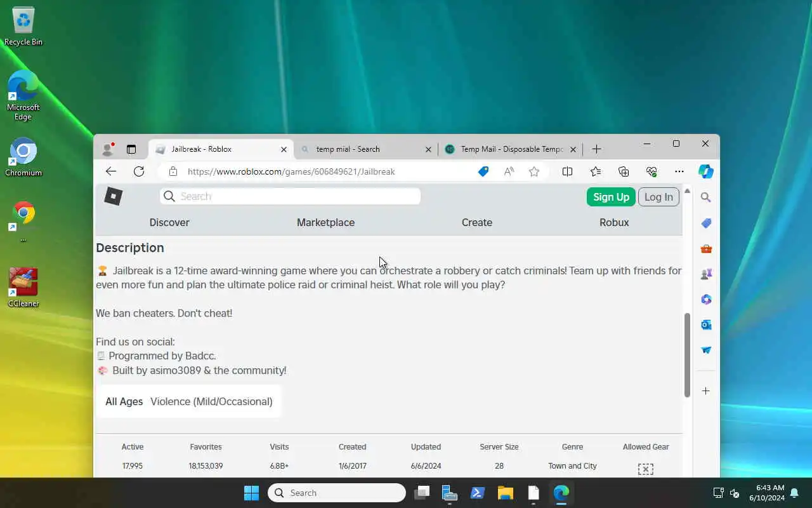
Task: Open Browser essentials heart icon
Action: (652, 171)
